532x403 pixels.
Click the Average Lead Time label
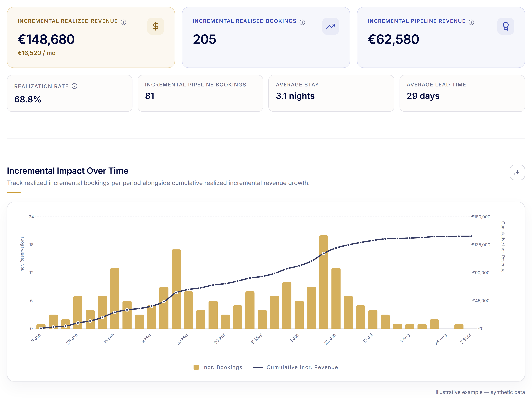[x=436, y=85]
